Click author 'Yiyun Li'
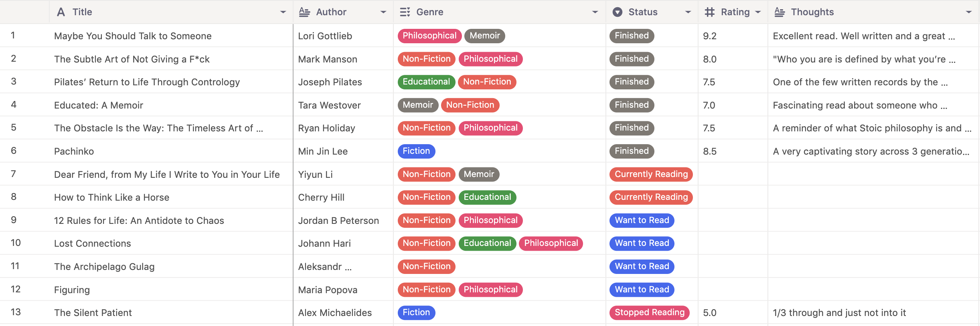Image resolution: width=980 pixels, height=326 pixels. pos(315,175)
